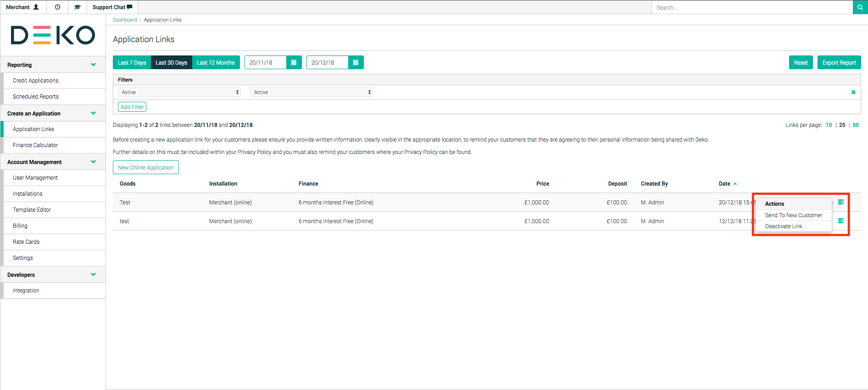Sort by Installation column header
The image size is (868, 390).
[x=223, y=184]
